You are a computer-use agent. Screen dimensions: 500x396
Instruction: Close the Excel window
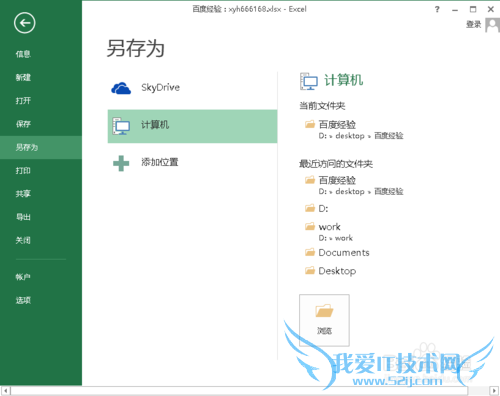point(491,9)
